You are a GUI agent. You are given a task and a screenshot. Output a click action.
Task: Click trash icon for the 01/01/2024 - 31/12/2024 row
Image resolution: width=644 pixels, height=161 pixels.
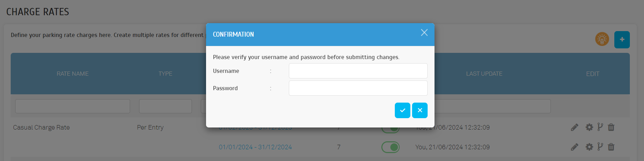click(611, 147)
